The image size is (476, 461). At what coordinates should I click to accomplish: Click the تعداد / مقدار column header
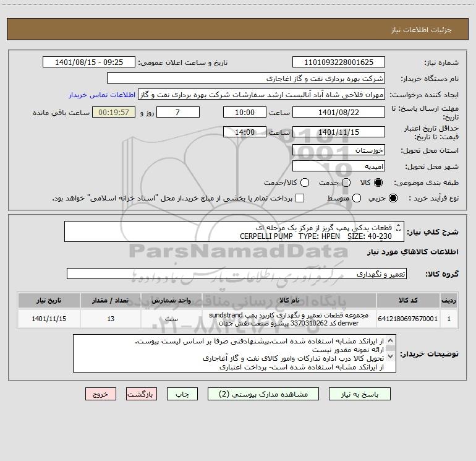pyautogui.click(x=111, y=300)
